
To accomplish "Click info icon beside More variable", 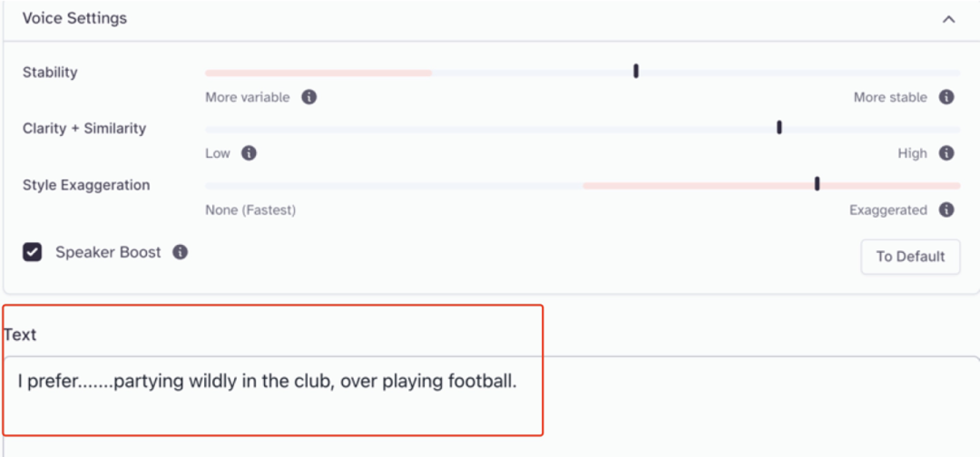I will 309,97.
